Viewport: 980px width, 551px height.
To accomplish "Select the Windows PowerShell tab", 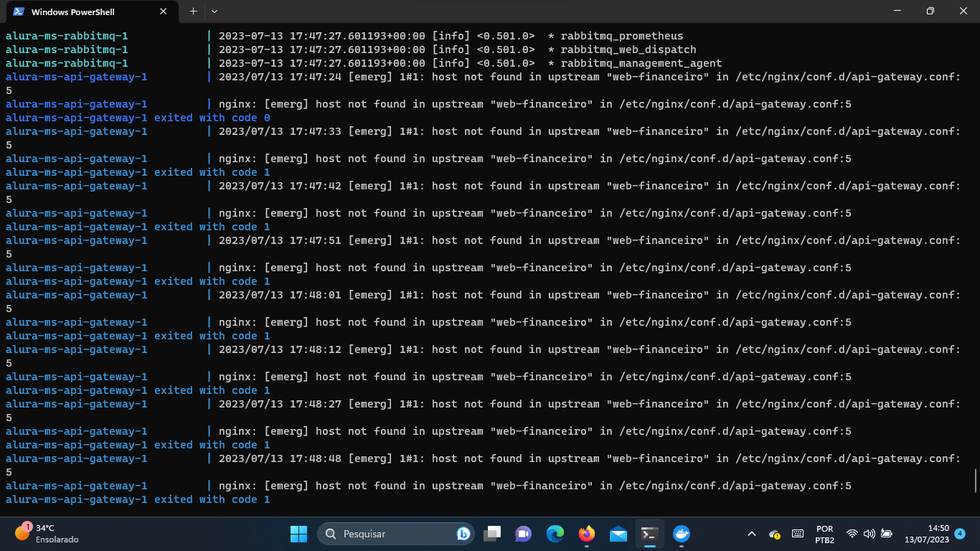I will point(90,11).
